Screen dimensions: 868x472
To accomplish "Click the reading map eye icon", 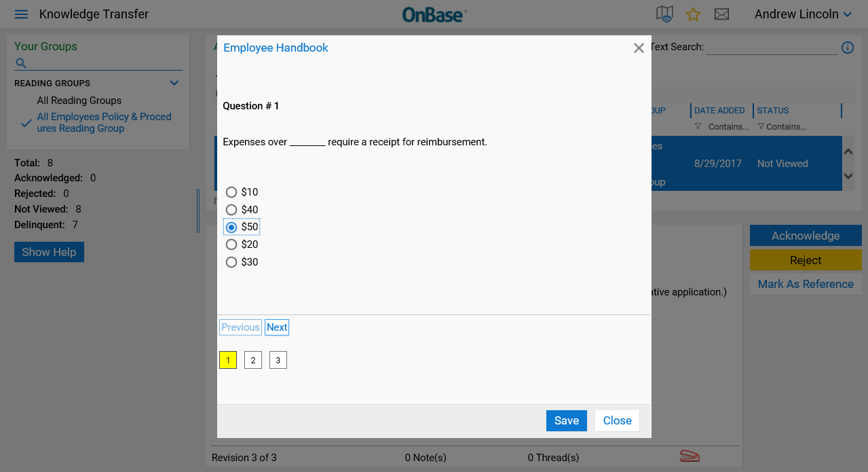I will click(664, 14).
